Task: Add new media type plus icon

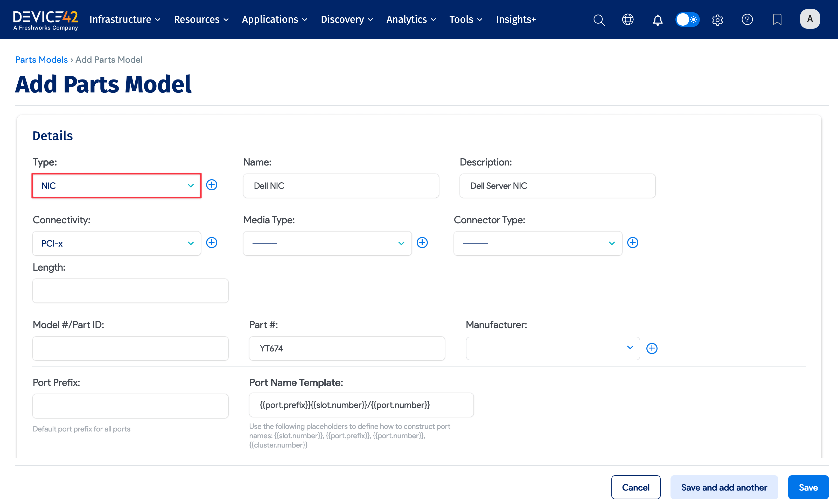Action: point(422,242)
